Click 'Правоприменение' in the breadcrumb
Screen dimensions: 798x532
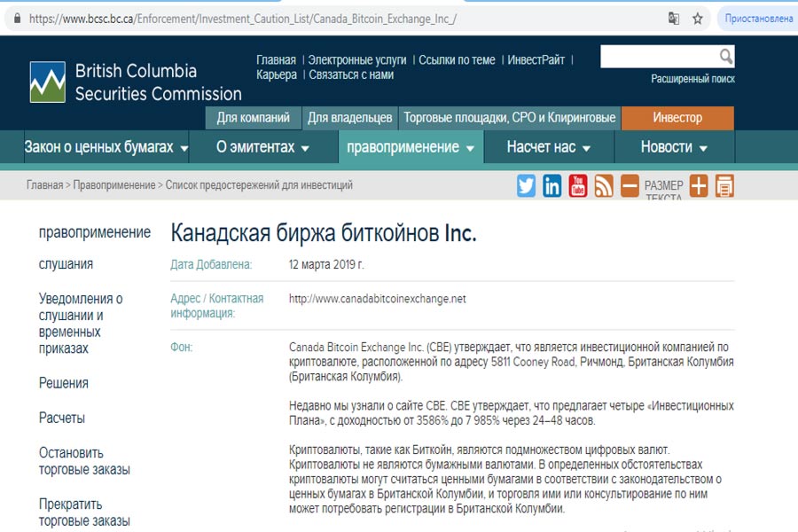(114, 184)
